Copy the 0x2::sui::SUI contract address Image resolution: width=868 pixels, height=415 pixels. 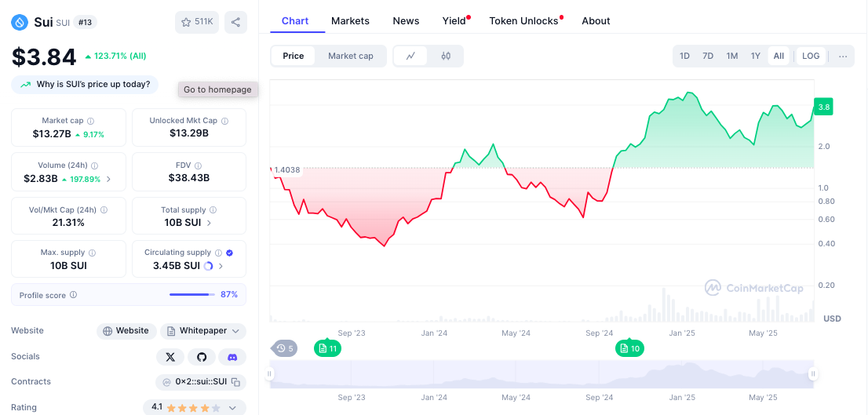pos(235,382)
